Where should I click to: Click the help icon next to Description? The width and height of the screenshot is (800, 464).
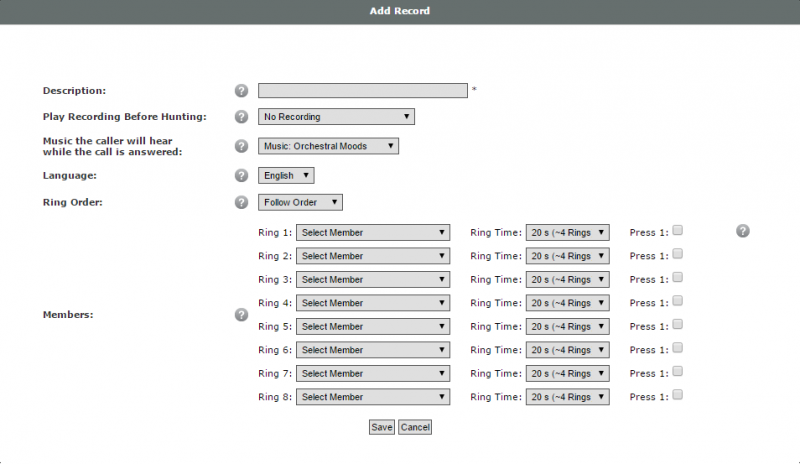[x=241, y=91]
